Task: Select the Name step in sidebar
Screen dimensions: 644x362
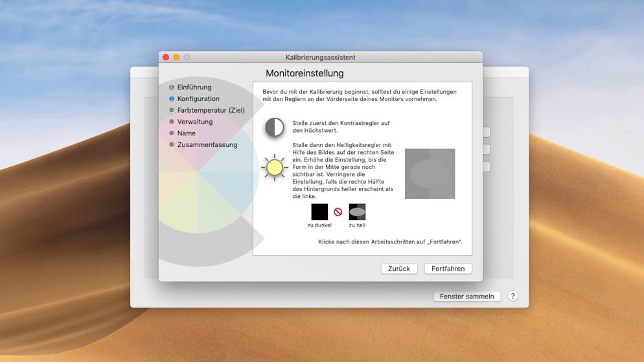Action: click(x=182, y=133)
